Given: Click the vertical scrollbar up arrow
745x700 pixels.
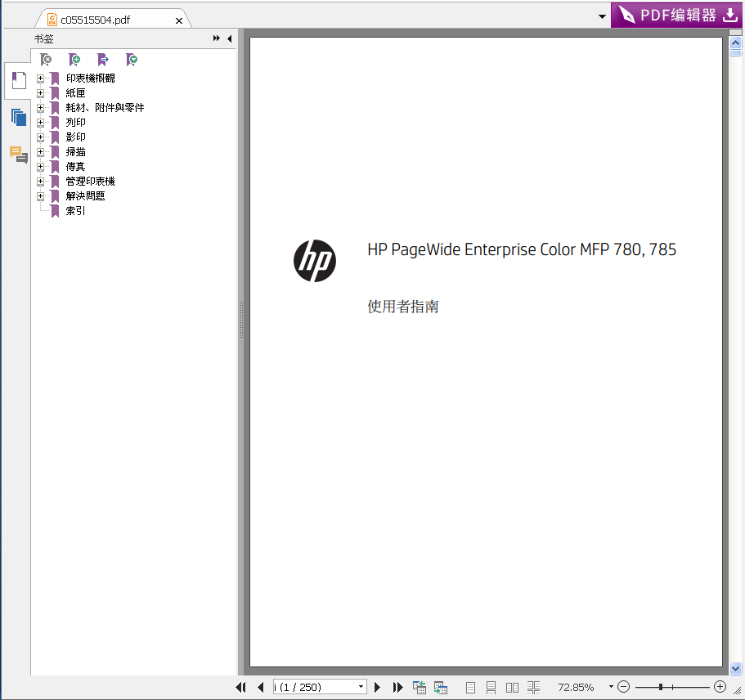Looking at the screenshot, I should click(735, 43).
